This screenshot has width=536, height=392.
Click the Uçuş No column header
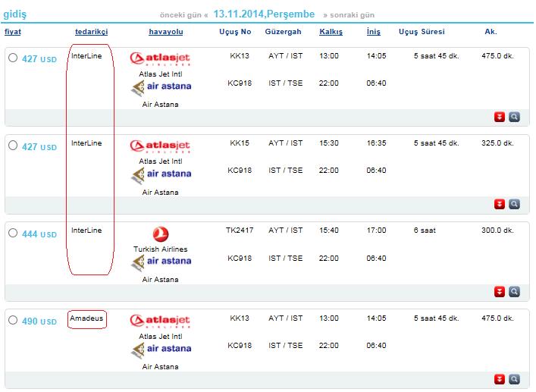click(235, 31)
